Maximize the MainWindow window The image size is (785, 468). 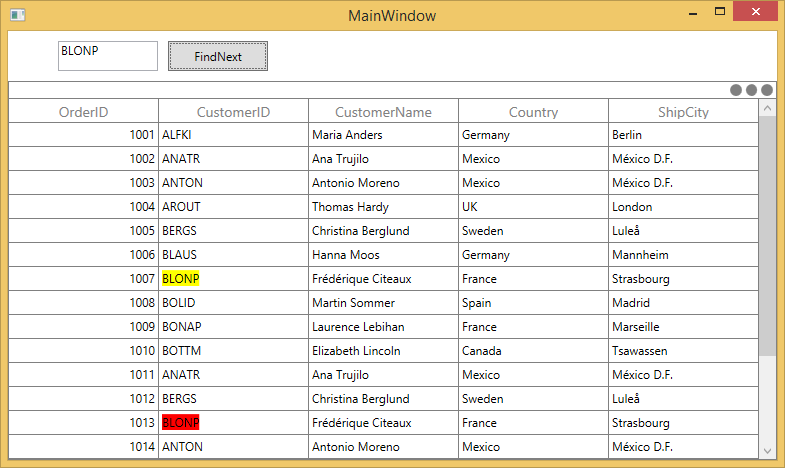(719, 12)
